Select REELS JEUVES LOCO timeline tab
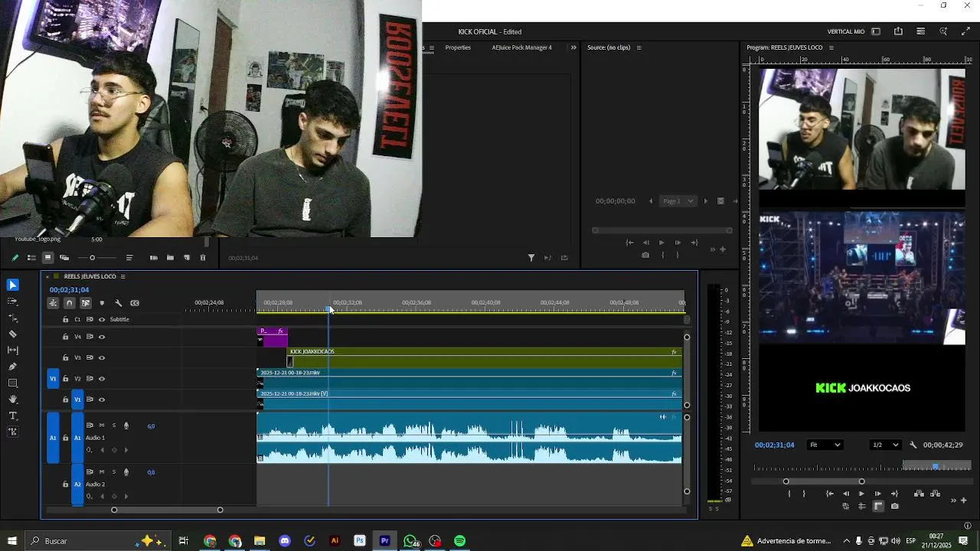The height and width of the screenshot is (551, 980). click(x=90, y=276)
